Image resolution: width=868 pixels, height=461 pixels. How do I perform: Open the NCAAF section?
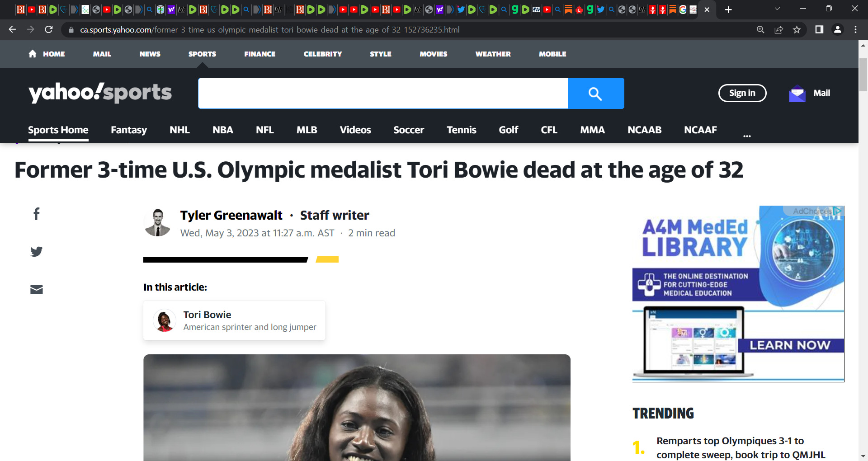click(x=701, y=130)
